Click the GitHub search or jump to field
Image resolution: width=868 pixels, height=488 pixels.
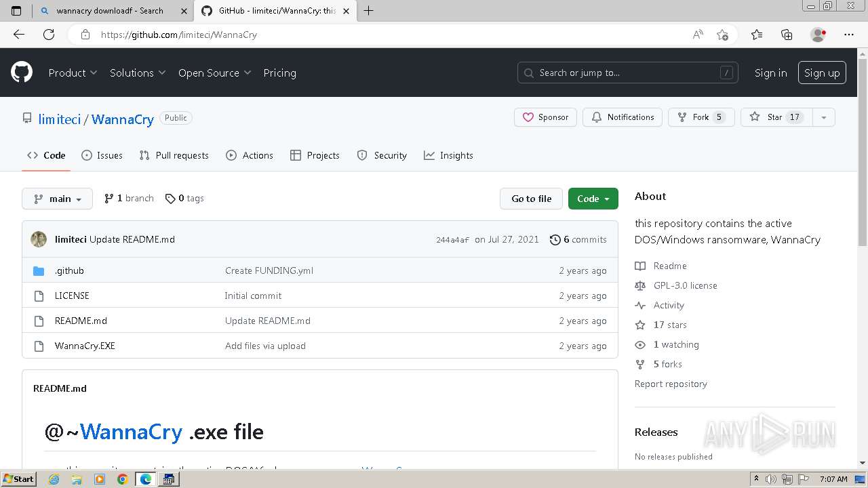pos(628,73)
